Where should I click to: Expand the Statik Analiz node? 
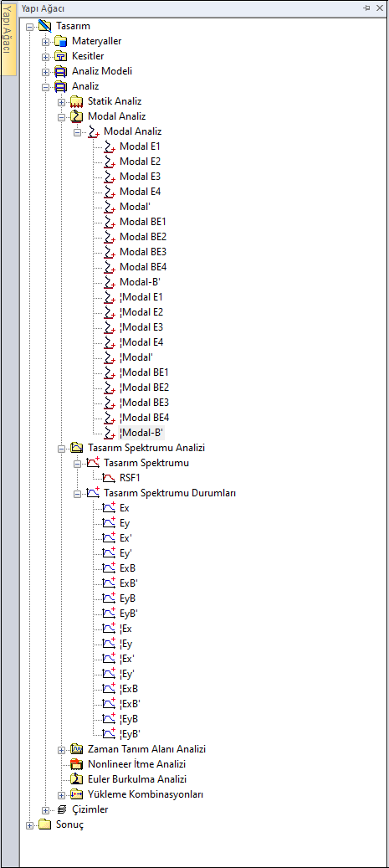[61, 102]
